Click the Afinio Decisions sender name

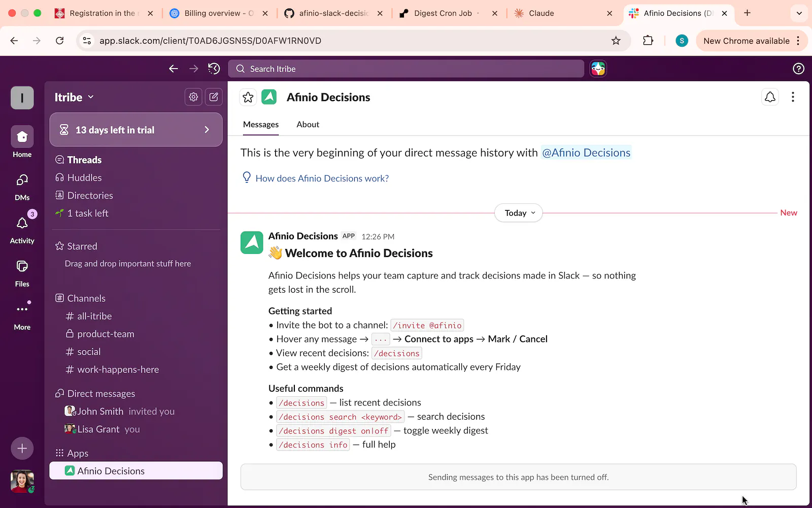pyautogui.click(x=303, y=236)
